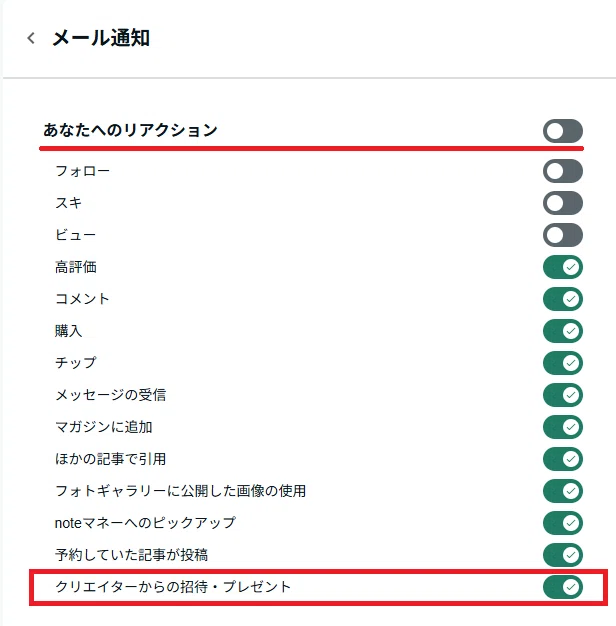The image size is (616, 626).
Task: Click the フォロー label text
Action: click(82, 171)
